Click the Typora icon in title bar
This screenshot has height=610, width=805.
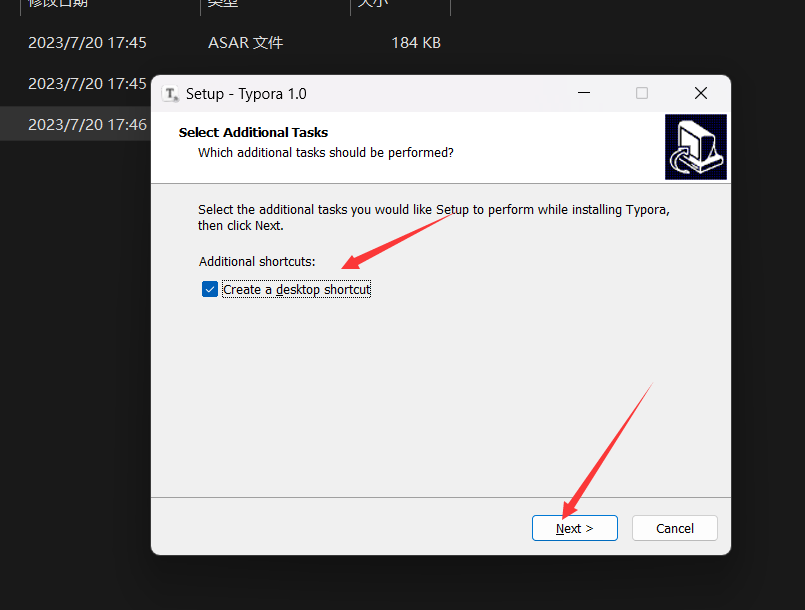170,94
